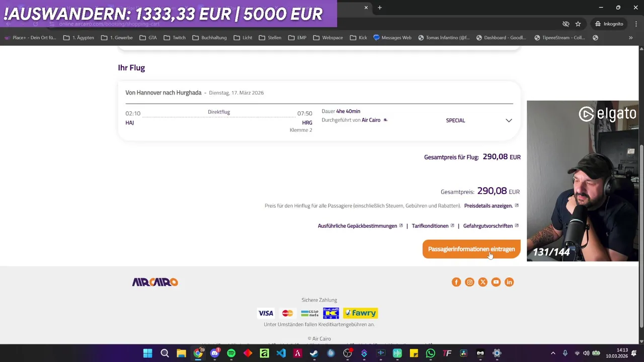Click the Gesamtpreis 290,08 EUR text

(480, 192)
